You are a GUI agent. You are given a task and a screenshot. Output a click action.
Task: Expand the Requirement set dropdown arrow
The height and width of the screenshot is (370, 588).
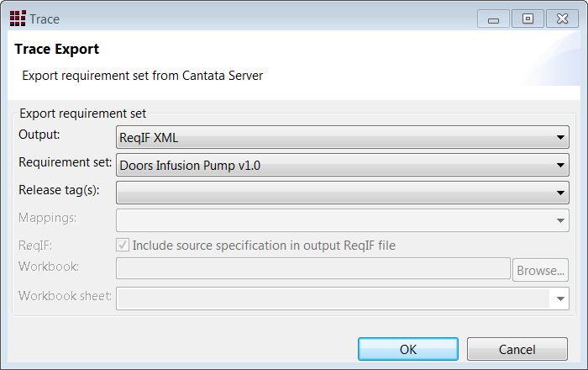click(560, 165)
